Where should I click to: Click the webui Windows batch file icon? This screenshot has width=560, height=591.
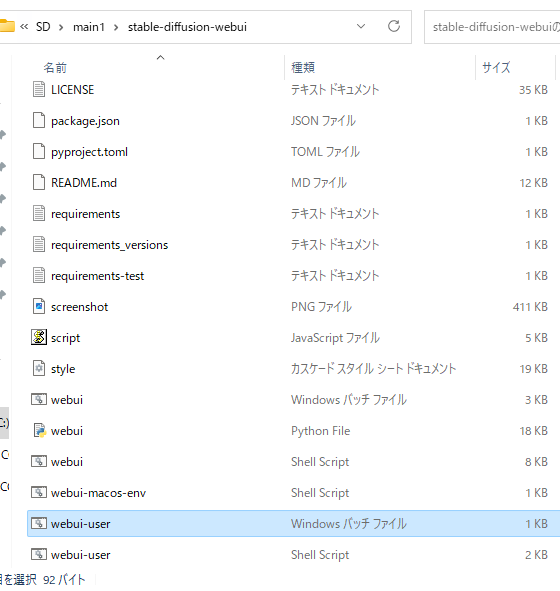pyautogui.click(x=39, y=400)
